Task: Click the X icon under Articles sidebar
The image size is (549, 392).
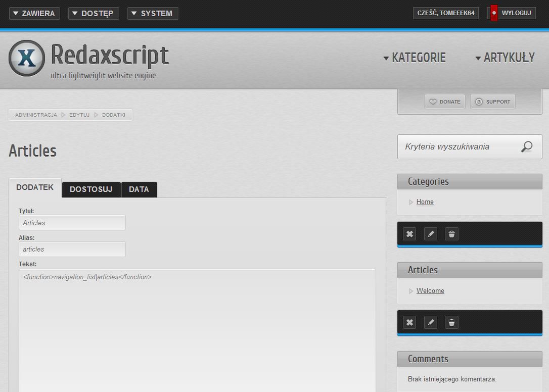Action: (x=409, y=322)
